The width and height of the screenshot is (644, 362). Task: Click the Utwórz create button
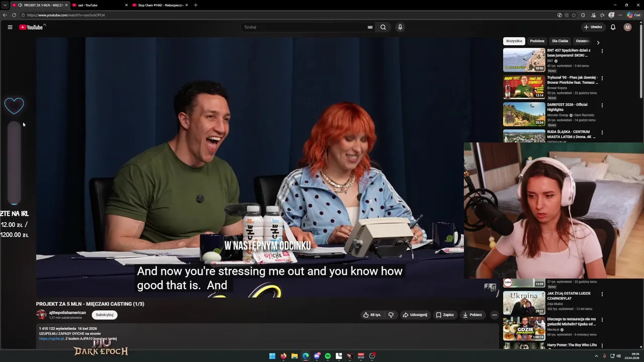point(593,27)
